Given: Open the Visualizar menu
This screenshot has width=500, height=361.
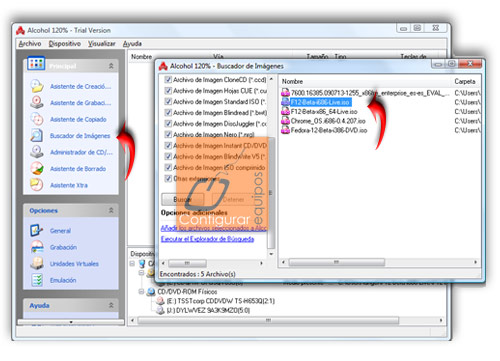Looking at the screenshot, I should click(102, 44).
